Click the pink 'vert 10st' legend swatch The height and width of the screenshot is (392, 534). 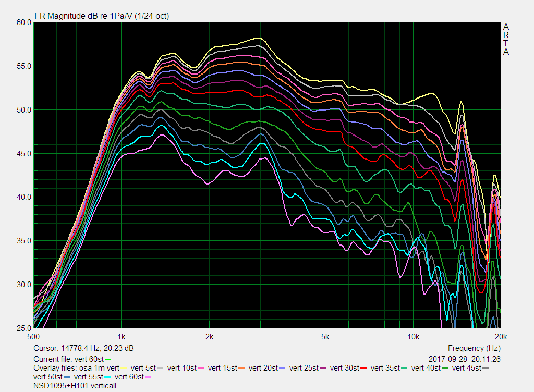click(x=201, y=369)
